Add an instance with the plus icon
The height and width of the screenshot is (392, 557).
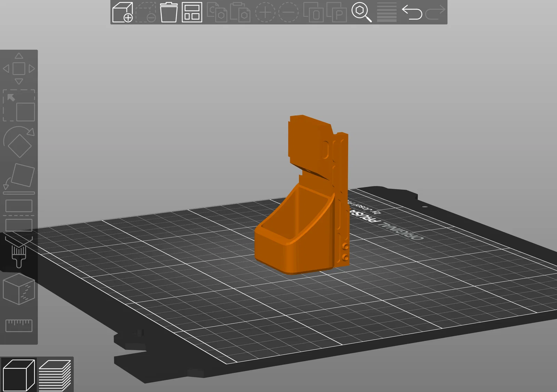pos(265,12)
